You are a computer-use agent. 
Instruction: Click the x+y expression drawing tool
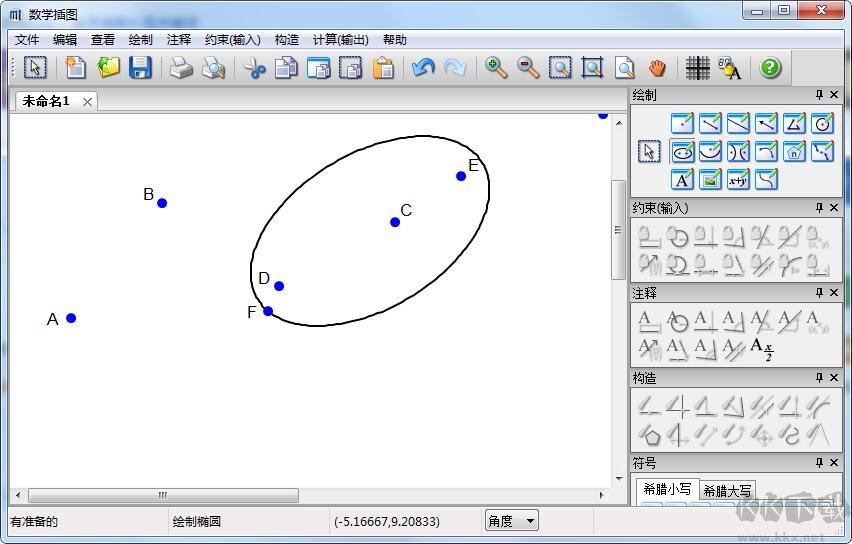[738, 180]
